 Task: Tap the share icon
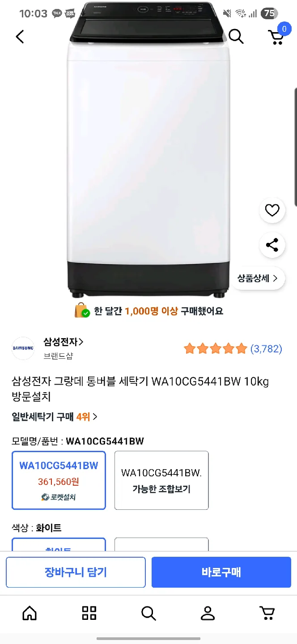[272, 245]
